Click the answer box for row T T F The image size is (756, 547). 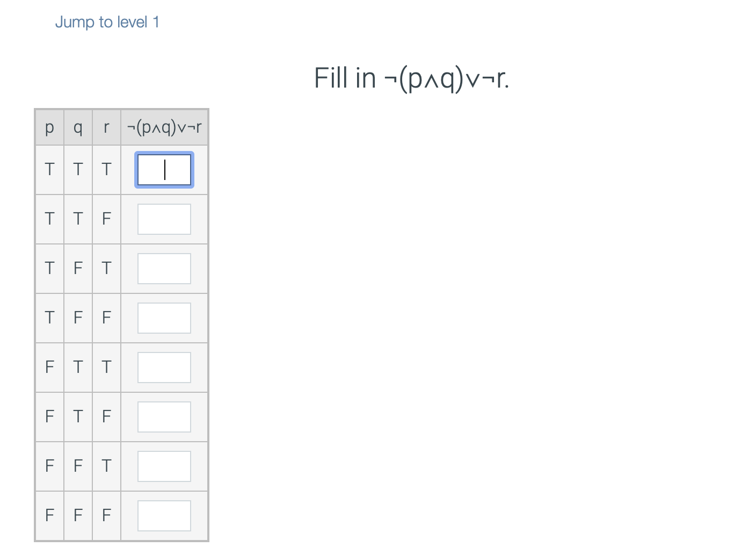164,219
